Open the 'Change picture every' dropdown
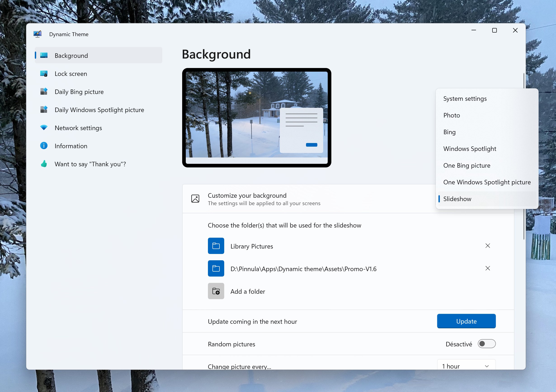This screenshot has width=556, height=392. 466,366
